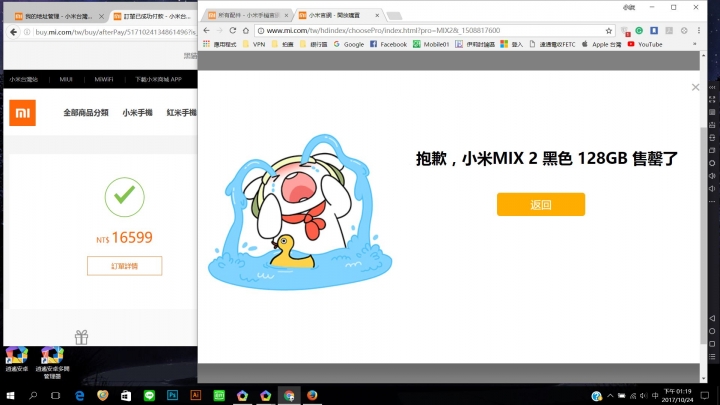Open Task View from taskbar
Viewport: 720px width, 405px height.
(56, 395)
